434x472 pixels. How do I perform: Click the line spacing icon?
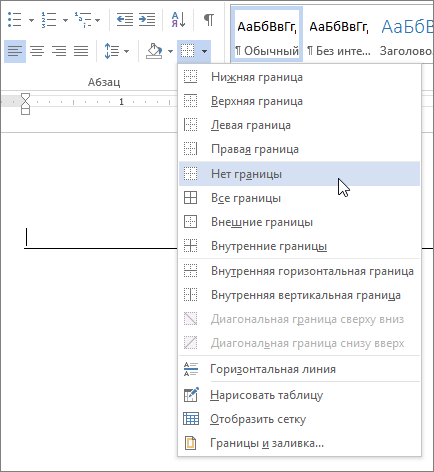point(112,51)
